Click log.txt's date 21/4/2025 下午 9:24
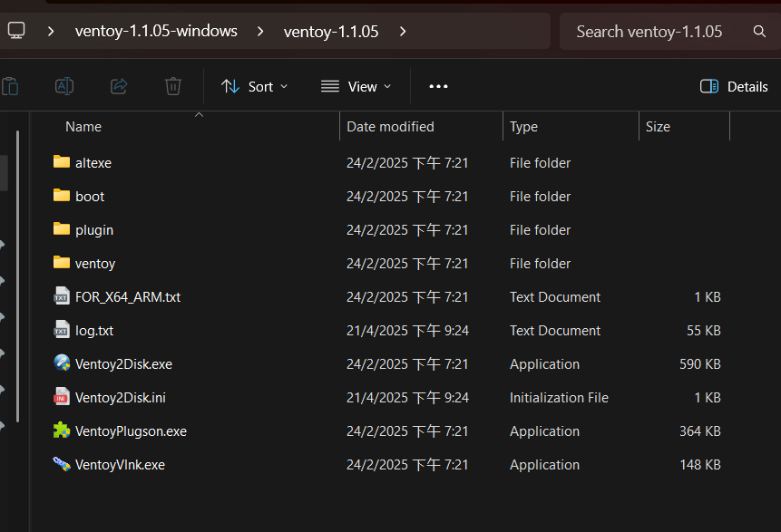Viewport: 781px width, 532px height. tap(407, 331)
